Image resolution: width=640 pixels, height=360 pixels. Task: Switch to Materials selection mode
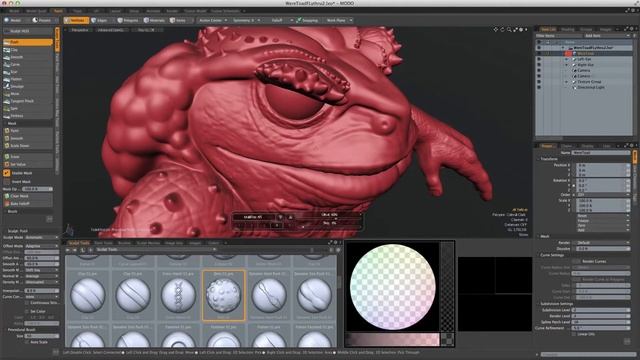pyautogui.click(x=155, y=20)
